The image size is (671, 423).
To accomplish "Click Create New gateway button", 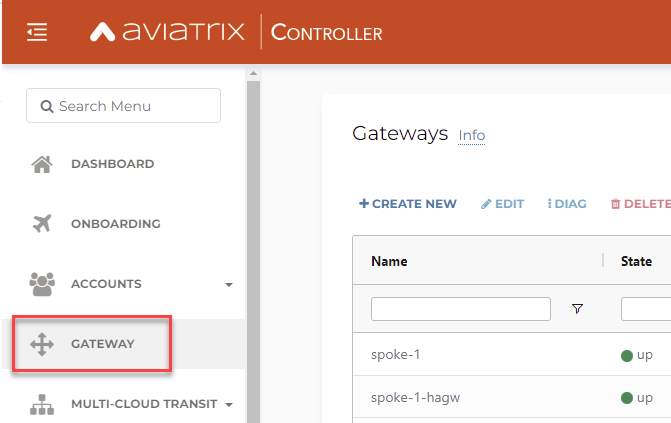I will 408,204.
